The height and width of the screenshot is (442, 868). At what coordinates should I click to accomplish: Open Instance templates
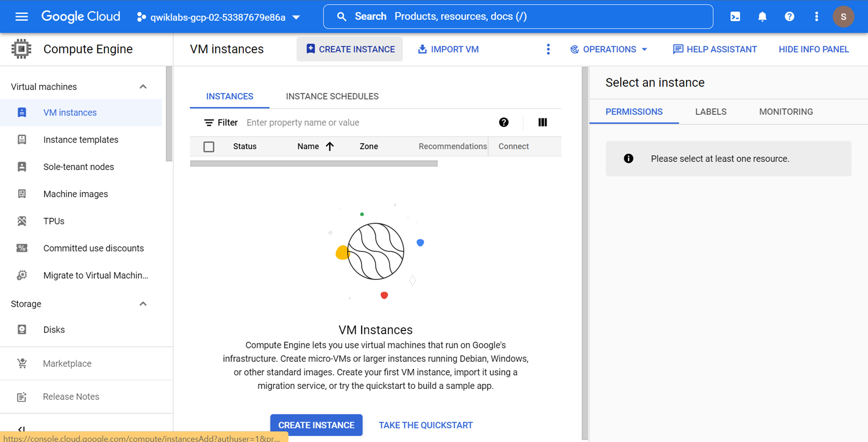pyautogui.click(x=81, y=139)
